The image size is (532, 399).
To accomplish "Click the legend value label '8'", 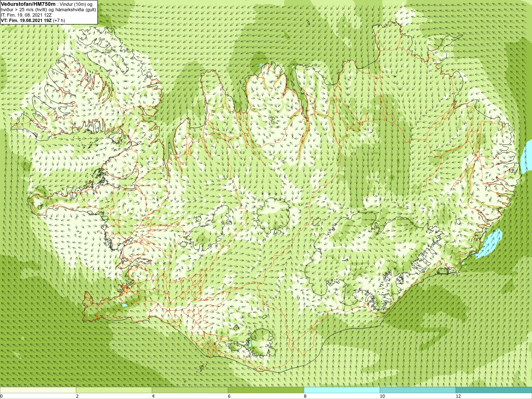I will [305, 396].
